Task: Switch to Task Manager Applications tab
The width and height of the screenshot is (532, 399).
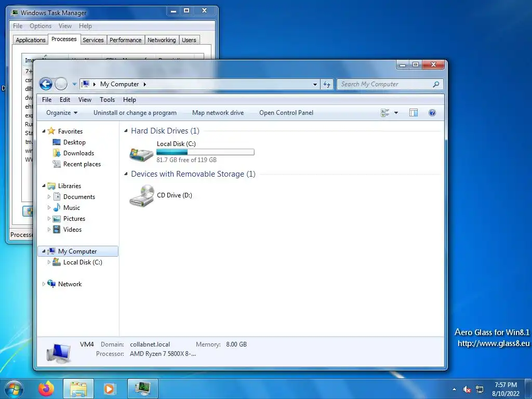Action: pos(31,40)
